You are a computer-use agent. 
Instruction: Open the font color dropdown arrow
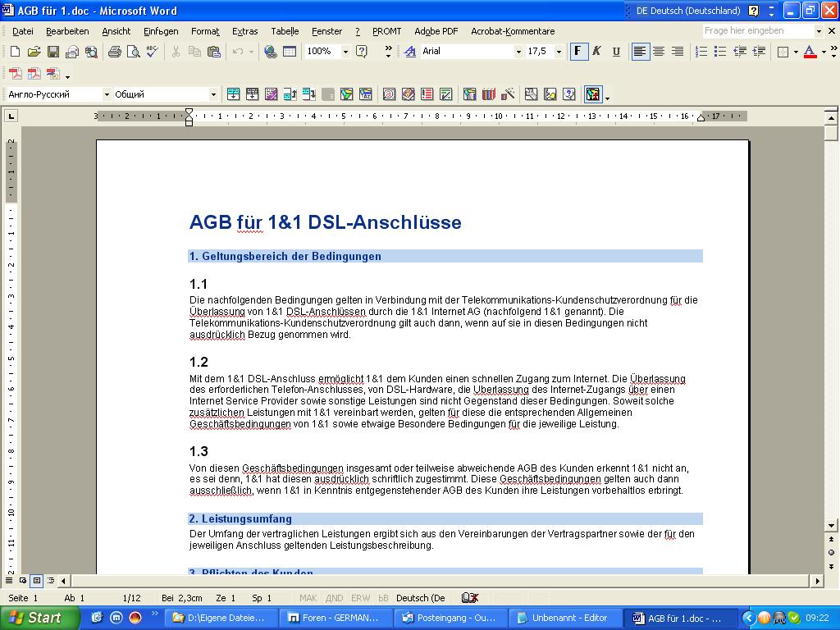coord(824,52)
